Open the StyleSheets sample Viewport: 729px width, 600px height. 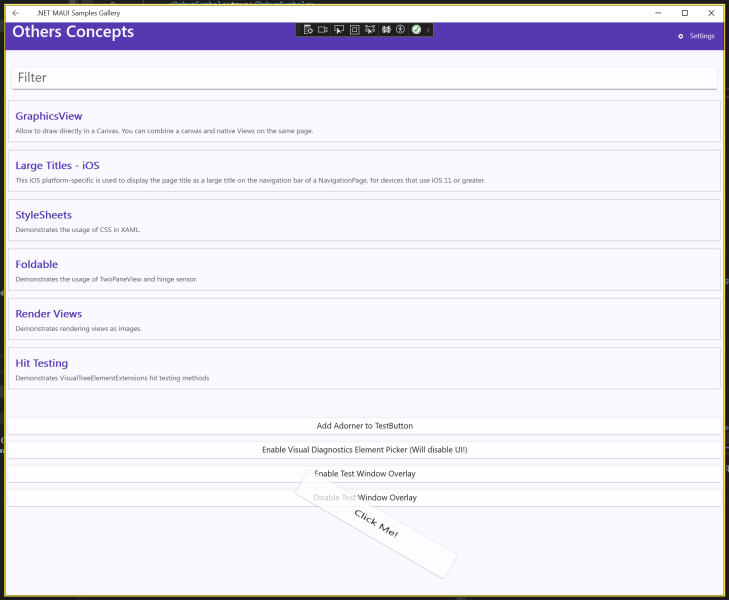click(364, 220)
